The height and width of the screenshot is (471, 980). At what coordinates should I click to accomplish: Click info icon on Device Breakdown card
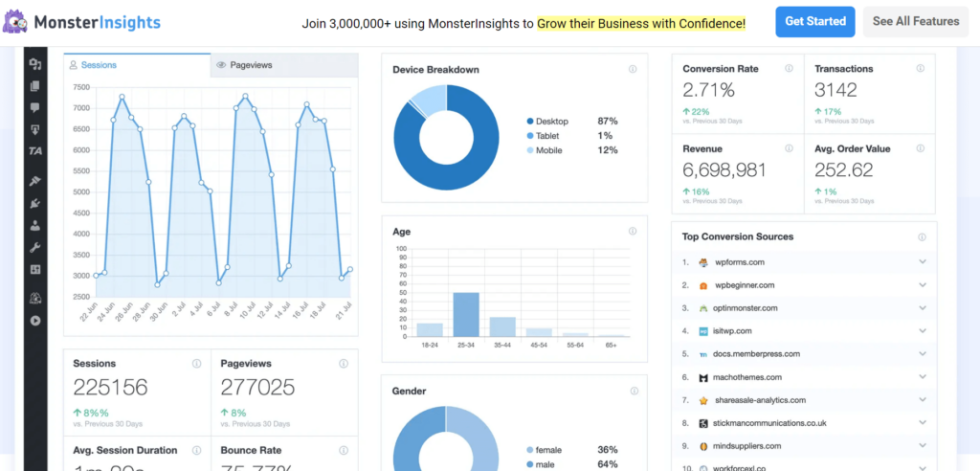[x=633, y=70]
